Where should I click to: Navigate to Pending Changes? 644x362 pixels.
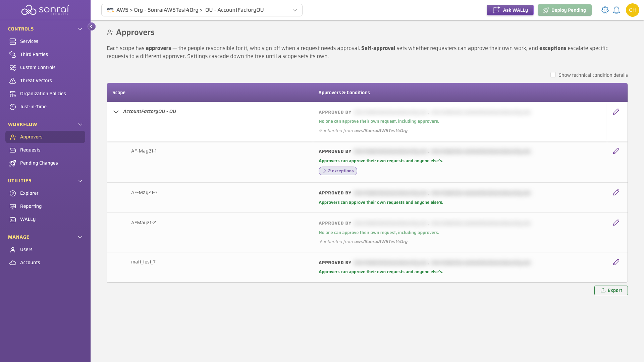click(x=45, y=163)
